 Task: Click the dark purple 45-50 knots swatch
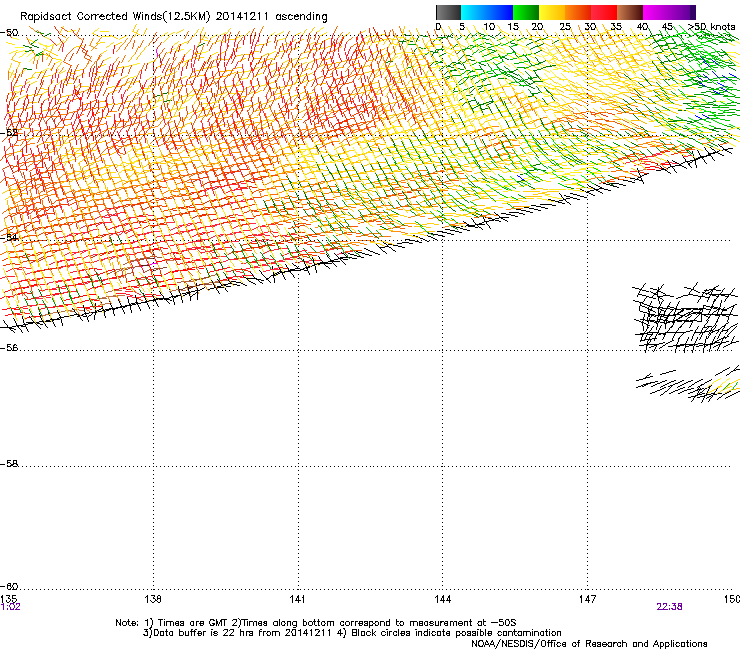682,12
